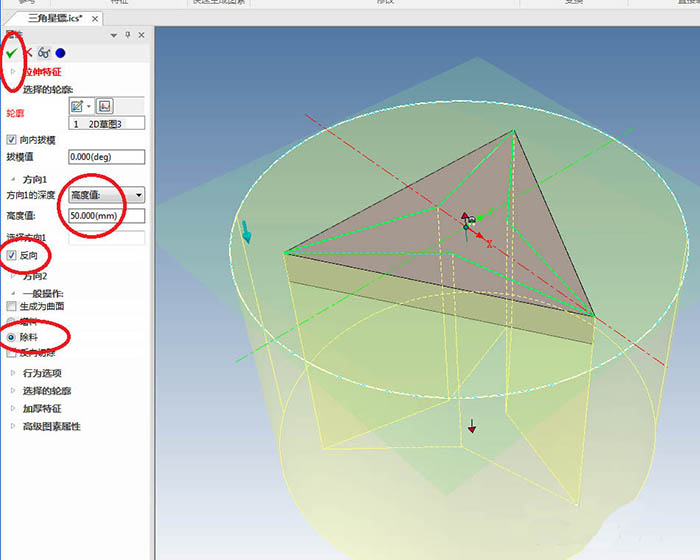Open the dropdown arrow beside sketch pencil icon
This screenshot has height=560, width=700.
point(88,106)
